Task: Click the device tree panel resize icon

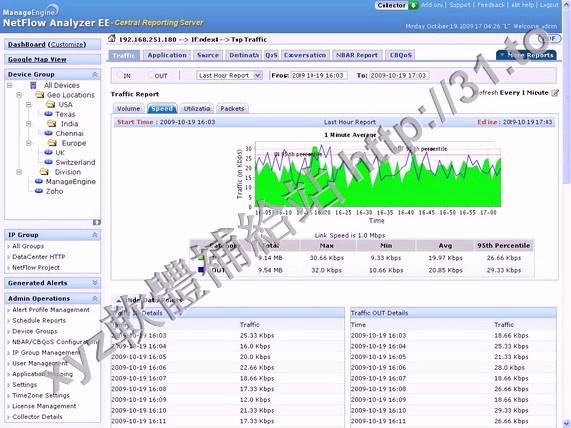Action: coord(97,222)
